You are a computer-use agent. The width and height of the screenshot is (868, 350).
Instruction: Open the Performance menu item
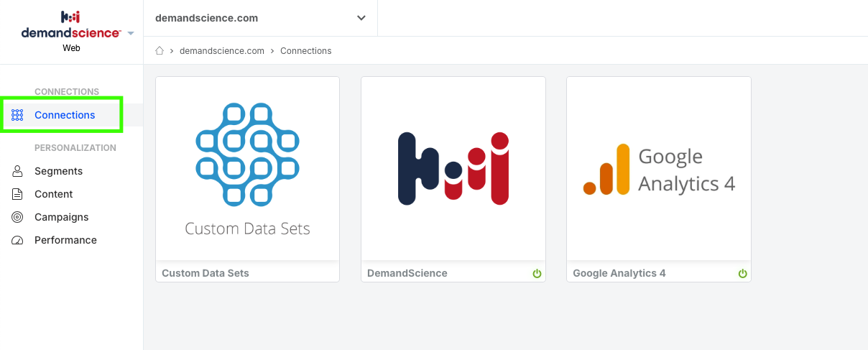pyautogui.click(x=65, y=240)
